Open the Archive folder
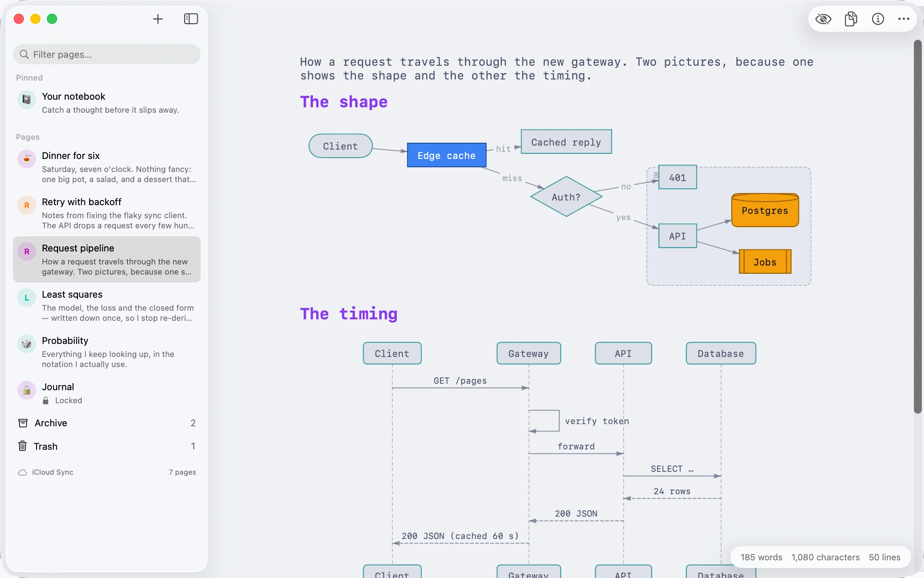Image resolution: width=924 pixels, height=578 pixels. pyautogui.click(x=106, y=423)
